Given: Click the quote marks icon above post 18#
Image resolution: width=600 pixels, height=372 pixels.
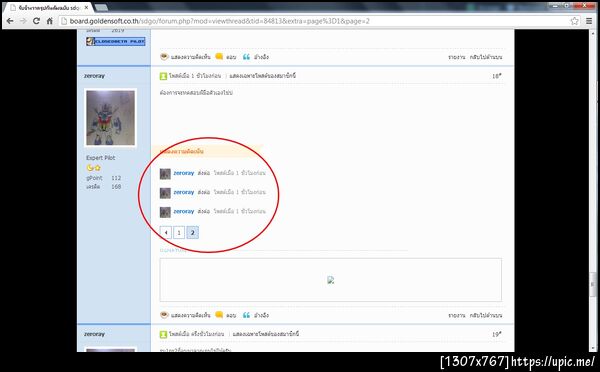Looking at the screenshot, I should point(246,57).
